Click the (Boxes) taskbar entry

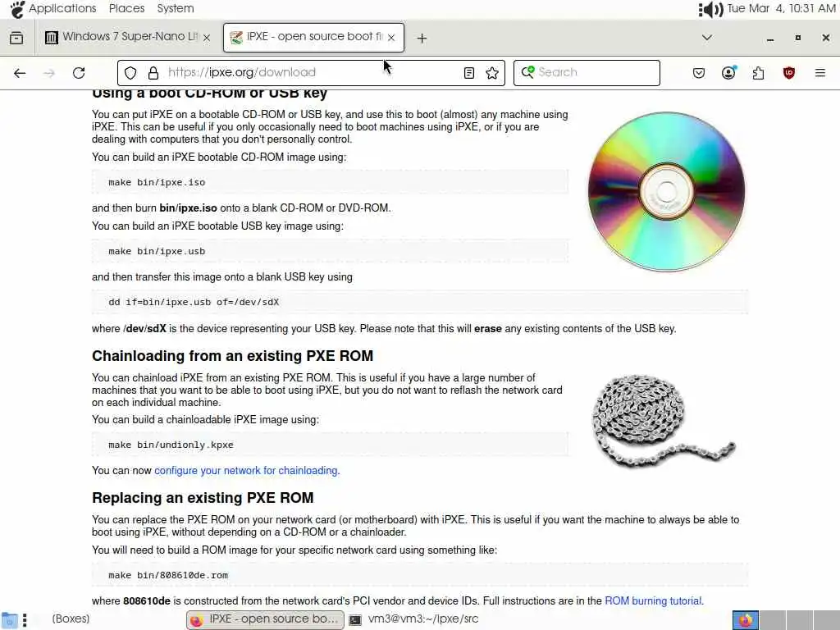71,619
